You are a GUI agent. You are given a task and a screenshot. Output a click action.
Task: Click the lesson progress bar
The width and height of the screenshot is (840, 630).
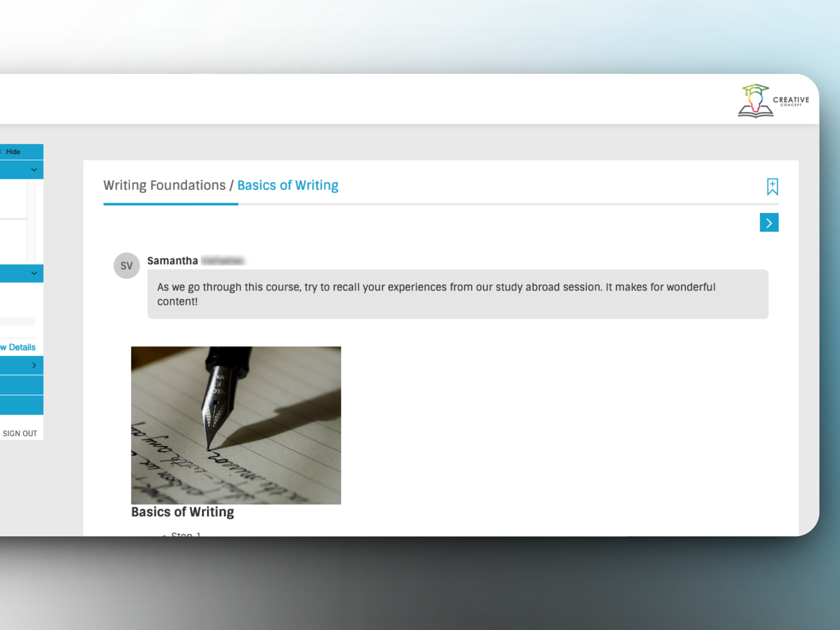click(441, 204)
